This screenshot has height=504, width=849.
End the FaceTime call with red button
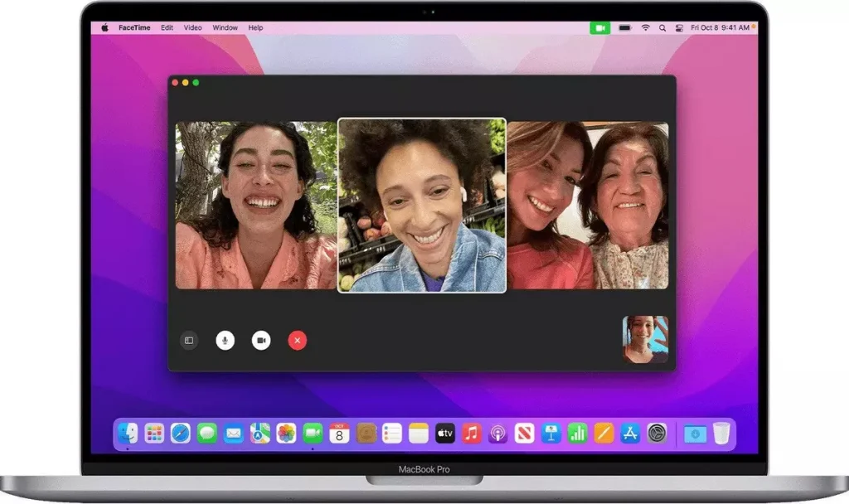coord(298,340)
